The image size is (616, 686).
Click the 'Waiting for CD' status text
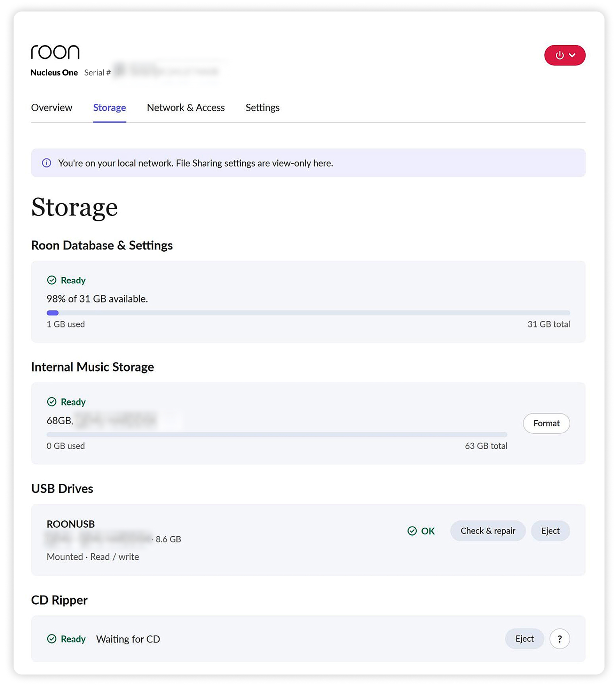(128, 639)
